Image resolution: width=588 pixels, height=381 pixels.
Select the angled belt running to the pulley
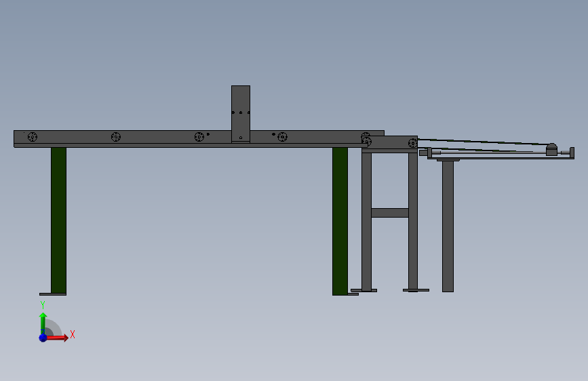(x=483, y=142)
